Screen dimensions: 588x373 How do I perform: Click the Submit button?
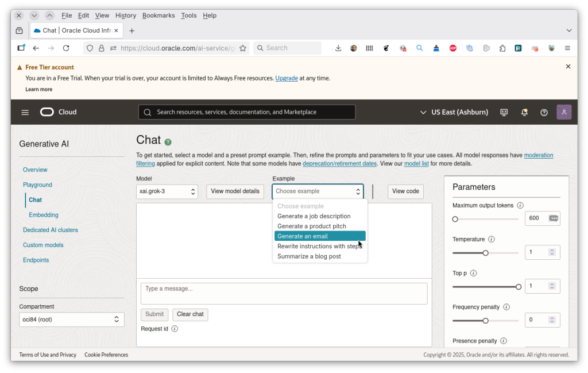pyautogui.click(x=154, y=314)
